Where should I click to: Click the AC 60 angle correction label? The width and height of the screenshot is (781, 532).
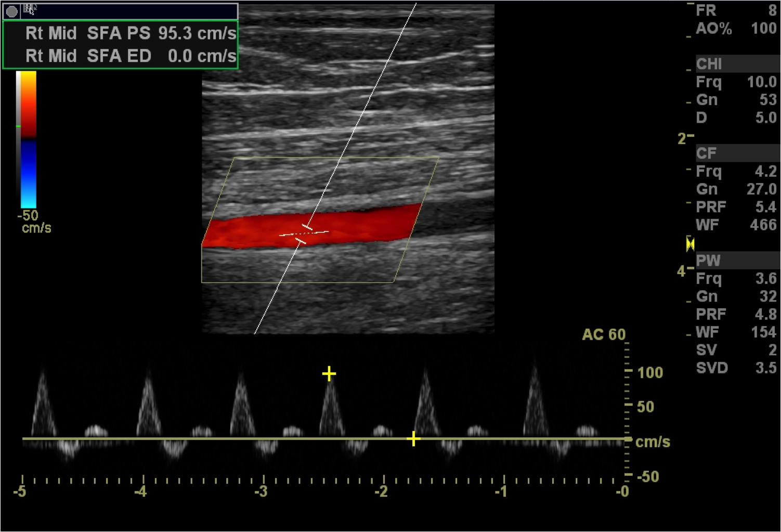point(604,334)
